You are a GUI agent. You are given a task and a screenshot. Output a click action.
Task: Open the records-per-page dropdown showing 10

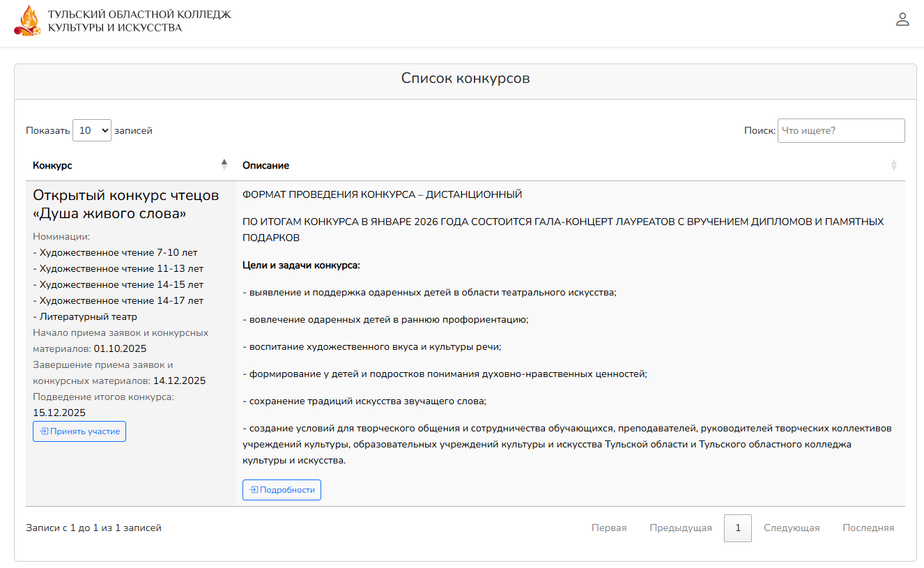pyautogui.click(x=92, y=130)
